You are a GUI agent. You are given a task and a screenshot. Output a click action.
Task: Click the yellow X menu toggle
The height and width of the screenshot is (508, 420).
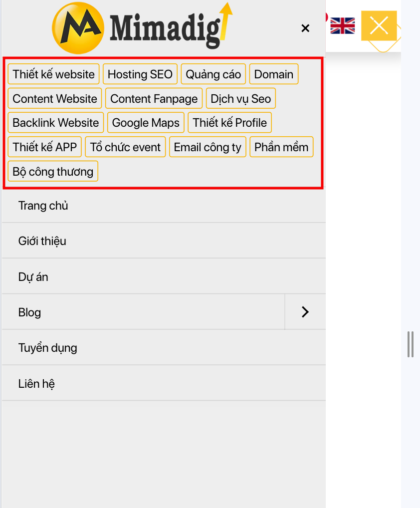point(379,25)
